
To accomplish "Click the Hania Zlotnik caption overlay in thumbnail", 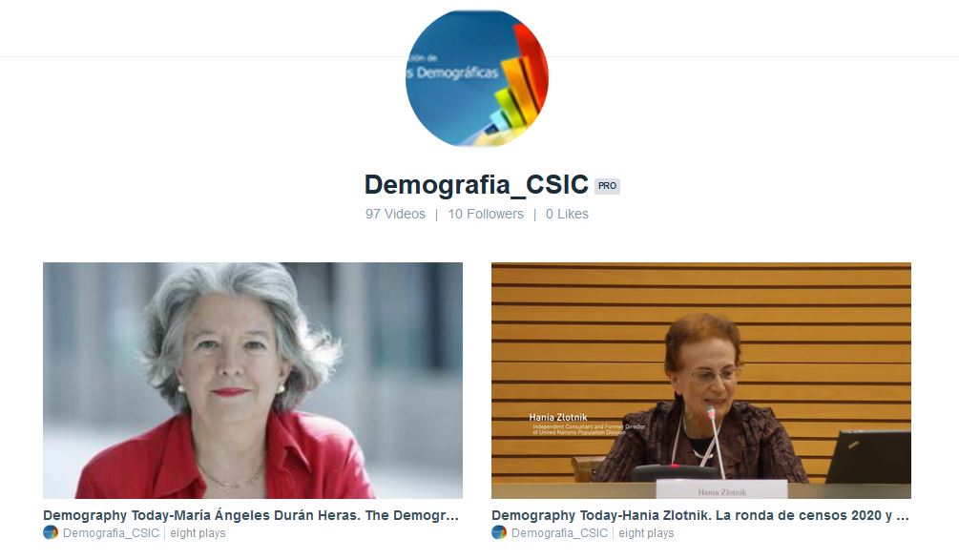I will [x=587, y=424].
